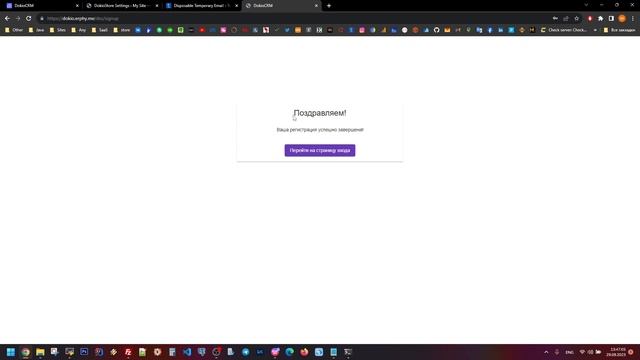This screenshot has width=640, height=360.
Task: Open the all bookmarks folder at far right
Action: point(619,30)
